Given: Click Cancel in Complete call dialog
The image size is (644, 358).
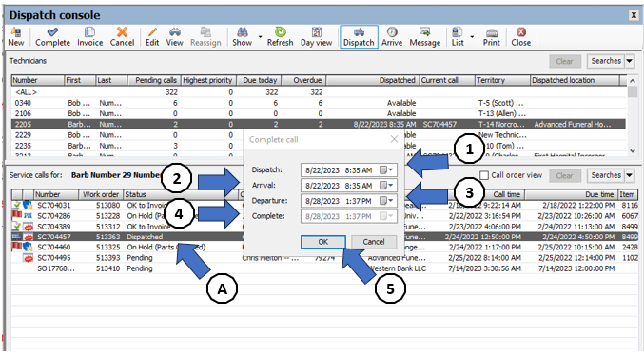Looking at the screenshot, I should [x=374, y=242].
